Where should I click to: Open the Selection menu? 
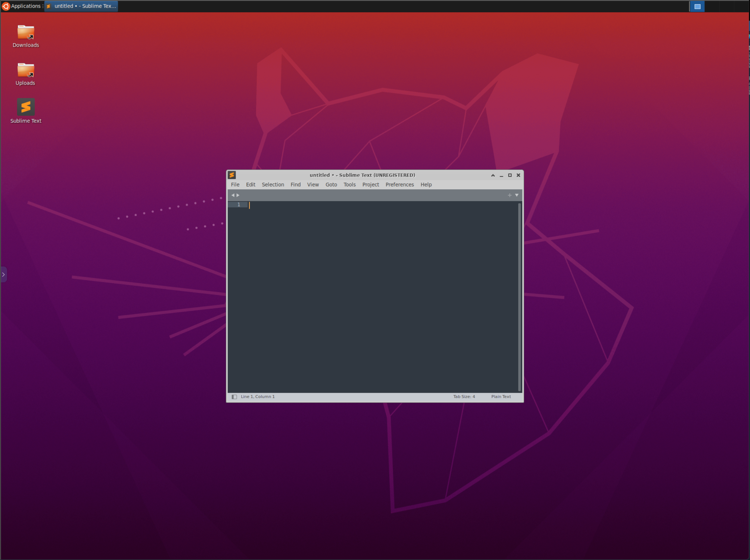coord(272,184)
